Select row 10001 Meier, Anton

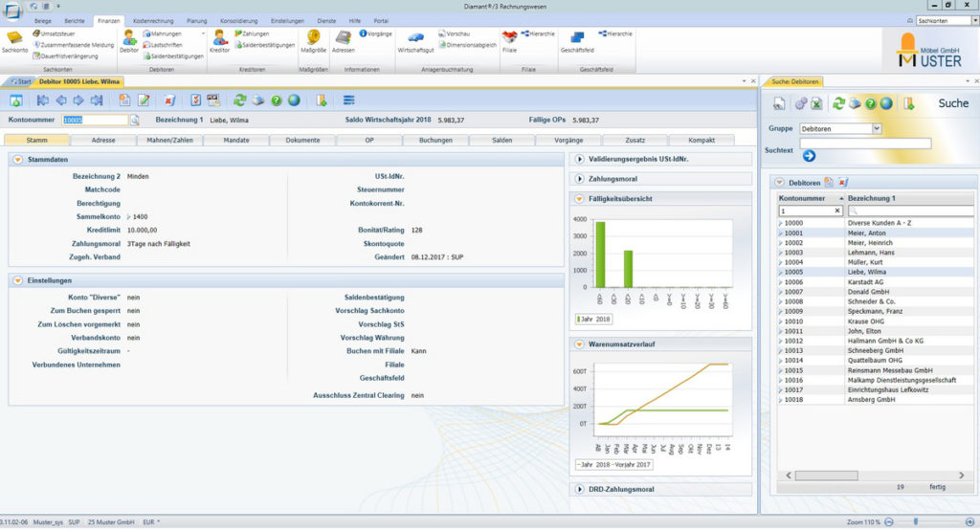click(876, 233)
